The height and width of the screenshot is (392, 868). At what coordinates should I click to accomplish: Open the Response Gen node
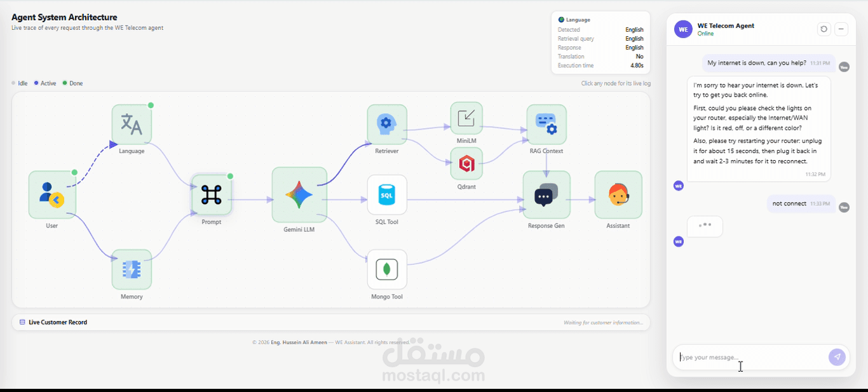click(546, 194)
